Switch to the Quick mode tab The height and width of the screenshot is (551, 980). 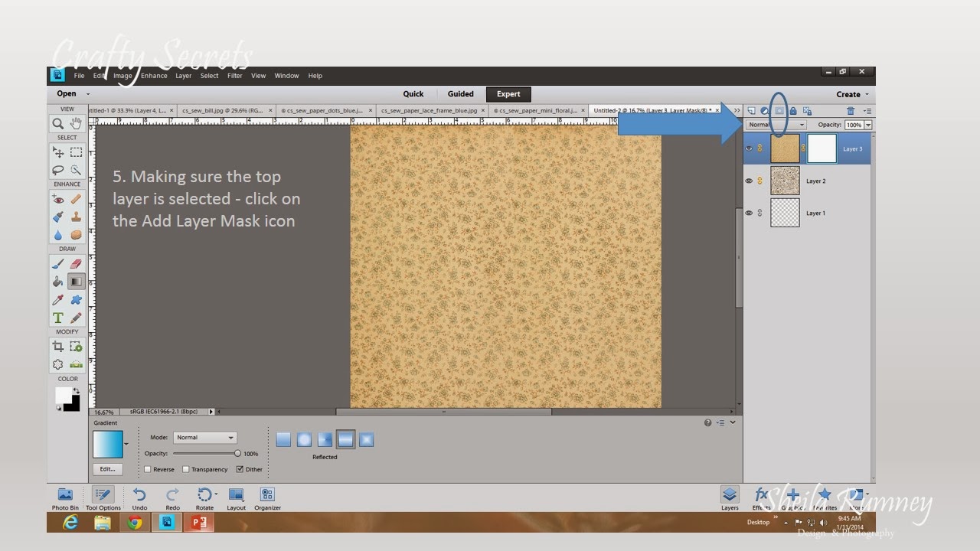point(413,94)
